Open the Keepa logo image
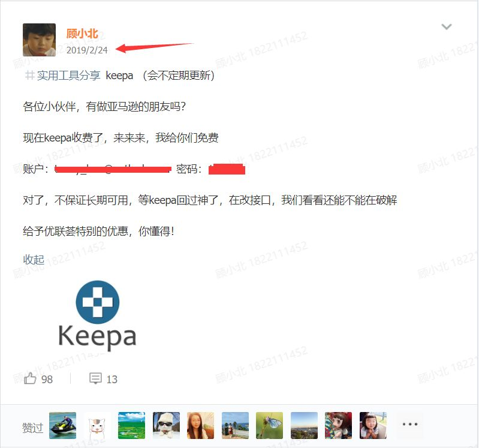479x448 pixels. point(98,315)
